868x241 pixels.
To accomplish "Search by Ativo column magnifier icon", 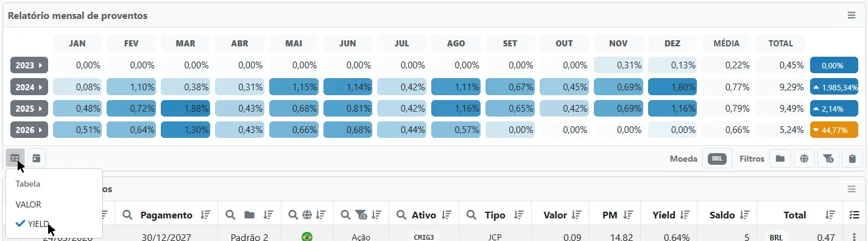I will [401, 215].
